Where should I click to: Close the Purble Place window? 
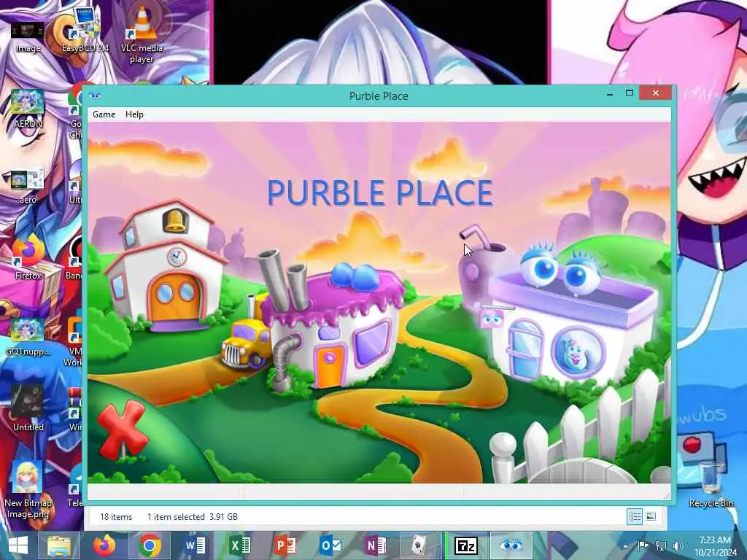[656, 93]
